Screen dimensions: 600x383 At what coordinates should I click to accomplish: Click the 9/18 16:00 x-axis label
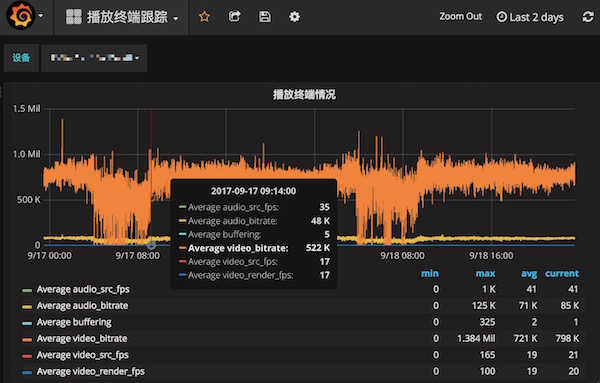click(491, 256)
